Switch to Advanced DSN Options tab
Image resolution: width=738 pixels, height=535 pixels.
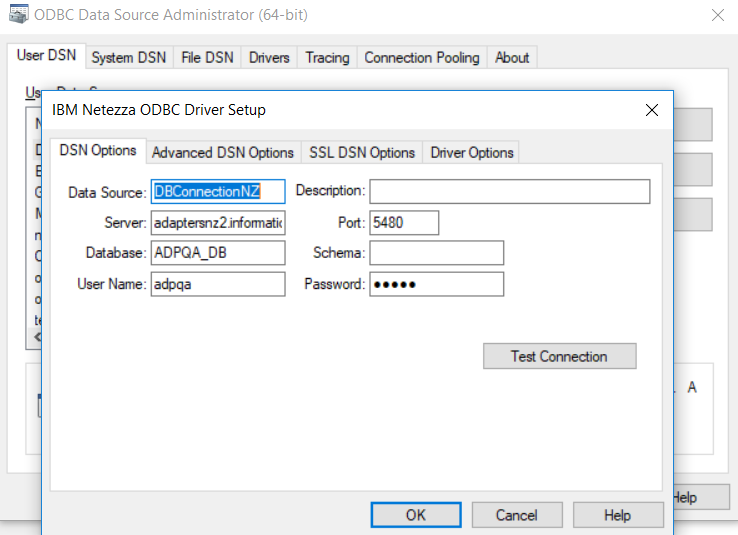click(223, 152)
